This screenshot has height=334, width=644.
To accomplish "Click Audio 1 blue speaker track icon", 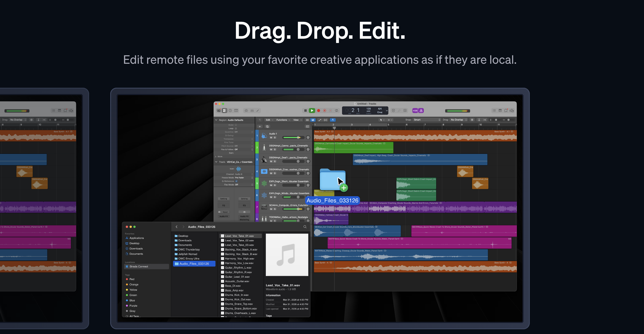I will coord(264,136).
